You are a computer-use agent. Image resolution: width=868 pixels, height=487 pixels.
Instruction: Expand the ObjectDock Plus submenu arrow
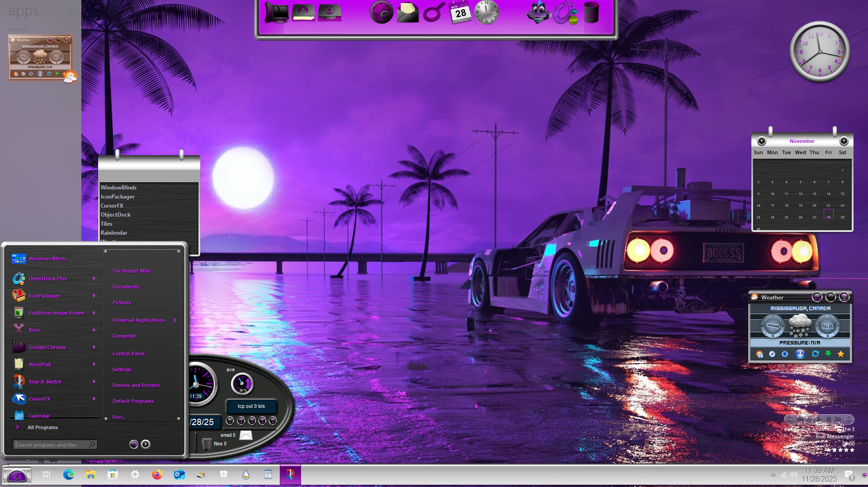click(x=94, y=279)
